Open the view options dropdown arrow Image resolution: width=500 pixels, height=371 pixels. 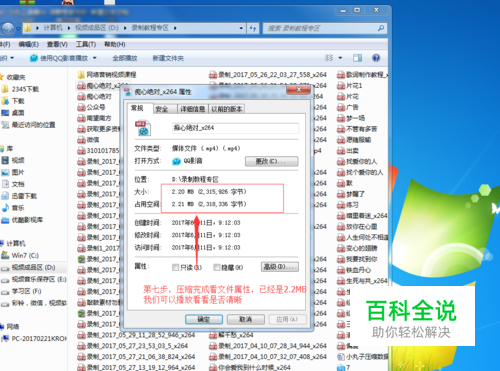[340, 58]
